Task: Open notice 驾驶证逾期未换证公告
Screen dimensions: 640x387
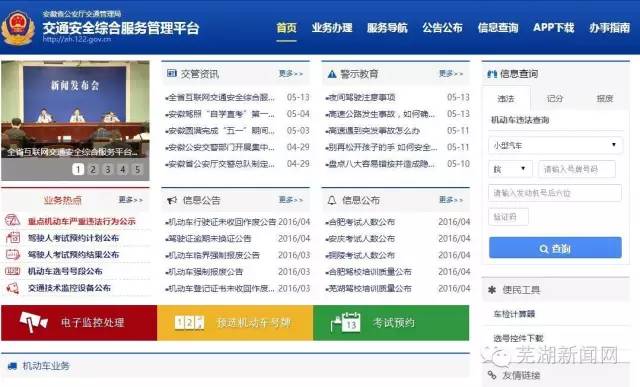Action: click(209, 238)
